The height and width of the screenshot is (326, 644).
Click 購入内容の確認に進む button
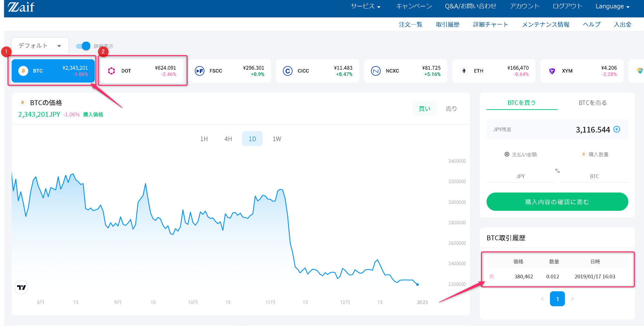point(557,202)
